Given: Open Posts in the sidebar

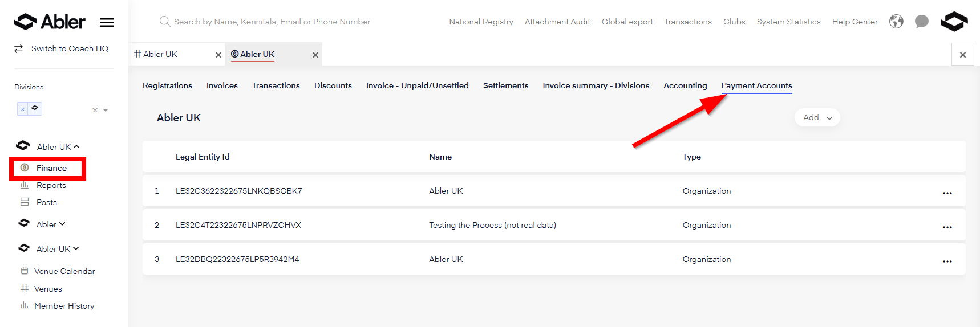Looking at the screenshot, I should (x=47, y=202).
